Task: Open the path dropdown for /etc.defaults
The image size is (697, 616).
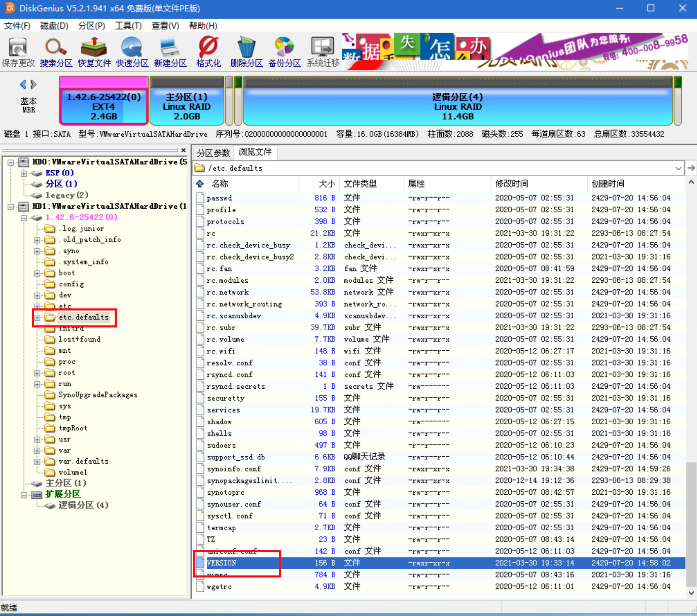Action: coord(678,168)
